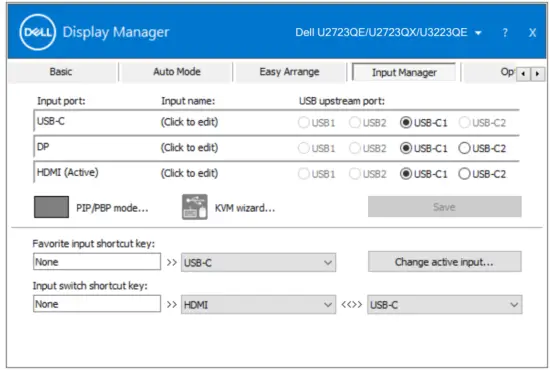Switch to the Basic tab
This screenshot has width=550, height=370.
pyautogui.click(x=61, y=72)
